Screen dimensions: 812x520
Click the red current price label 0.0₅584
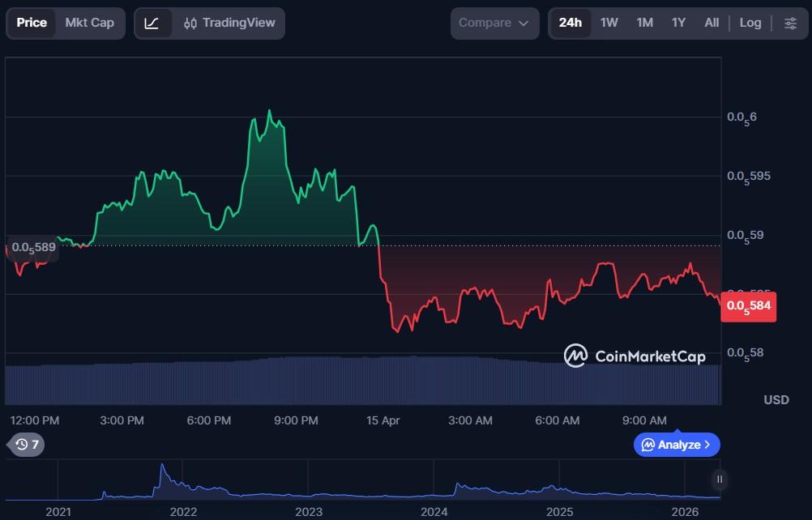pos(748,306)
